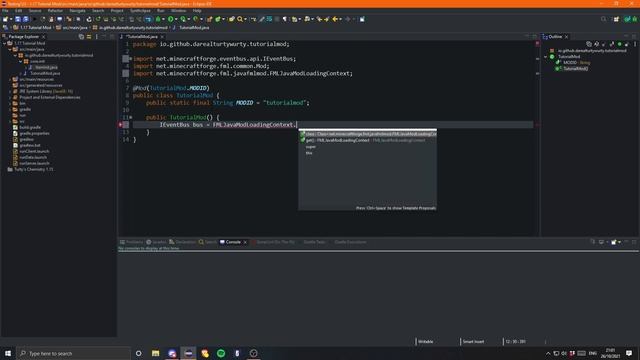Click the green Run button in toolbar

pos(171,19)
